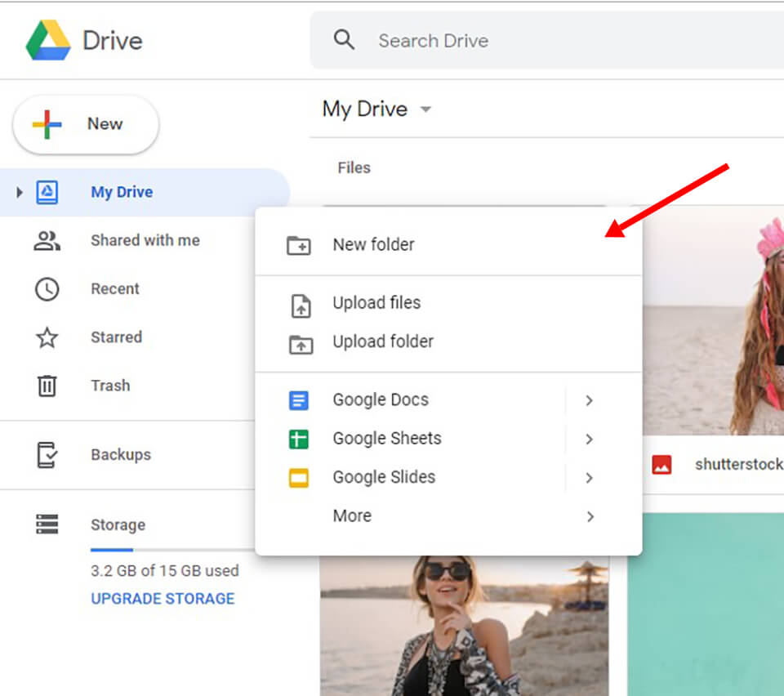This screenshot has width=784, height=696.
Task: Click the 3.2 GB of 15 GB used text
Action: tap(165, 571)
